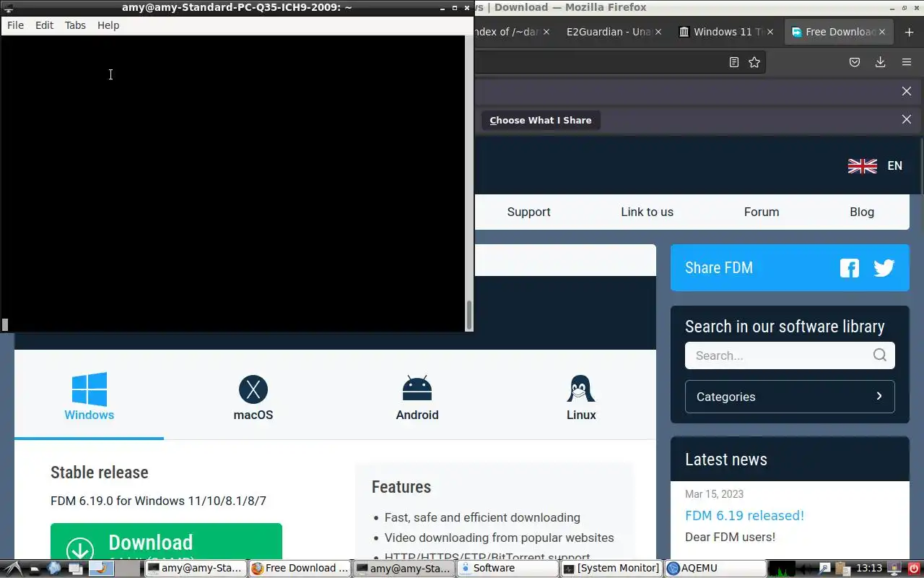924x578 pixels.
Task: Click the terminal black text area
Action: pos(233,184)
